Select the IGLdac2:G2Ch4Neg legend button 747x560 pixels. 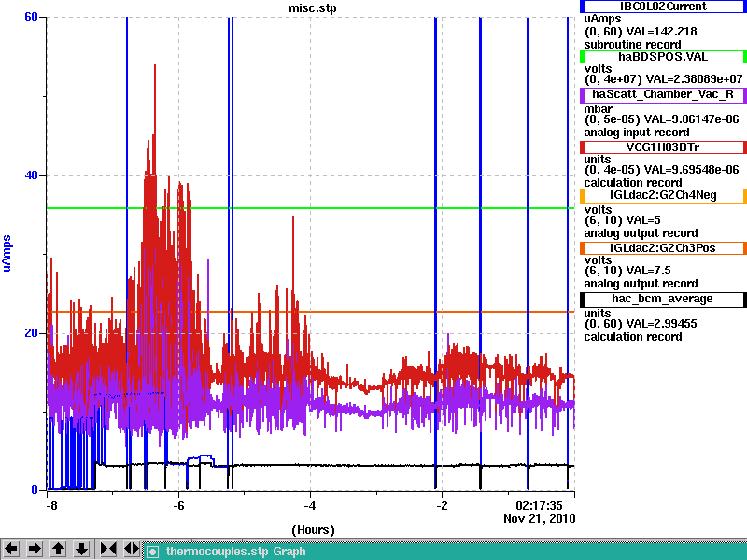[663, 195]
